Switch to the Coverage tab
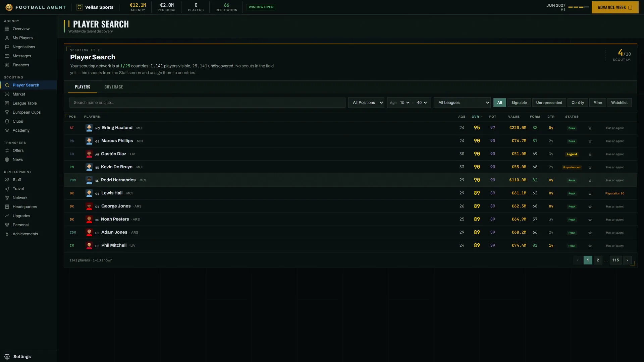The image size is (644, 362). pyautogui.click(x=114, y=87)
